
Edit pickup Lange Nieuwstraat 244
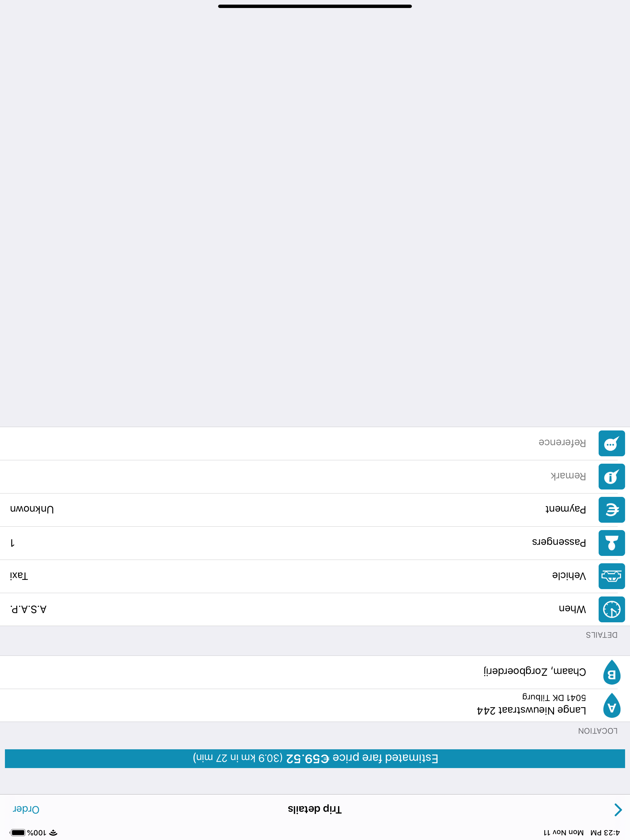click(315, 705)
